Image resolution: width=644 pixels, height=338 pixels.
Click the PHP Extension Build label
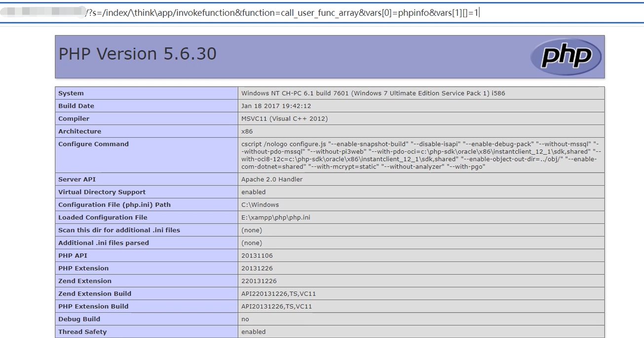point(93,306)
